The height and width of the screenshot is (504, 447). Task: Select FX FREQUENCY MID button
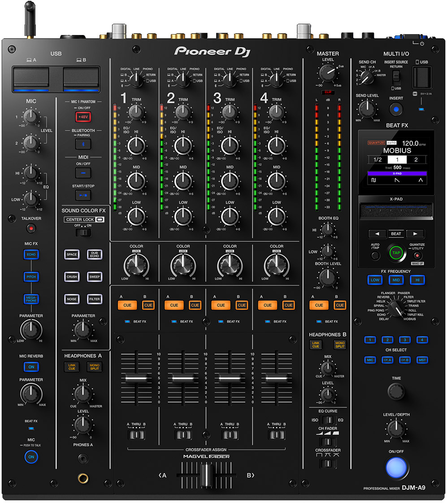(396, 280)
